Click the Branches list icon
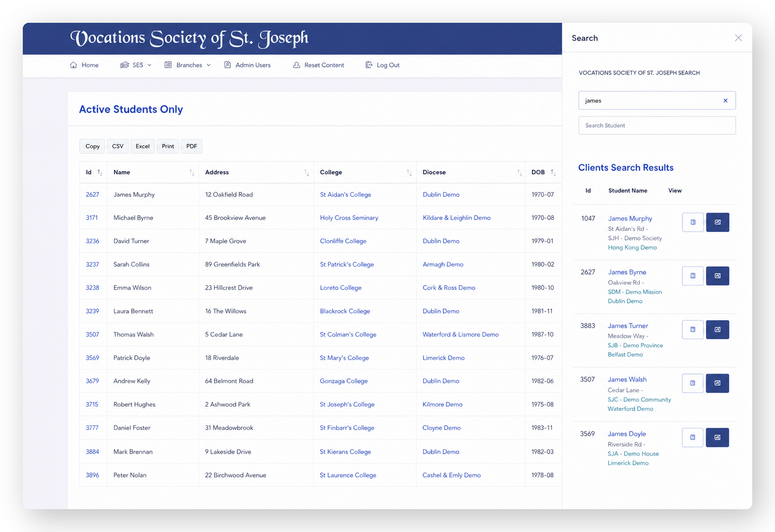 168,65
